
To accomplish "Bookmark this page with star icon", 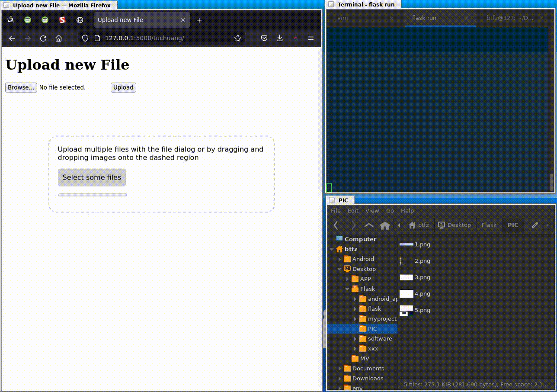I will coord(238,38).
